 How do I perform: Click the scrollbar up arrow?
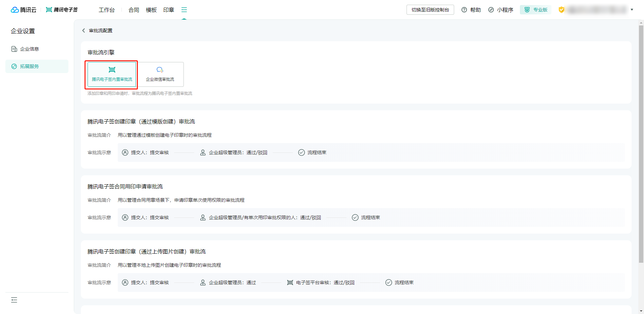pos(641,23)
